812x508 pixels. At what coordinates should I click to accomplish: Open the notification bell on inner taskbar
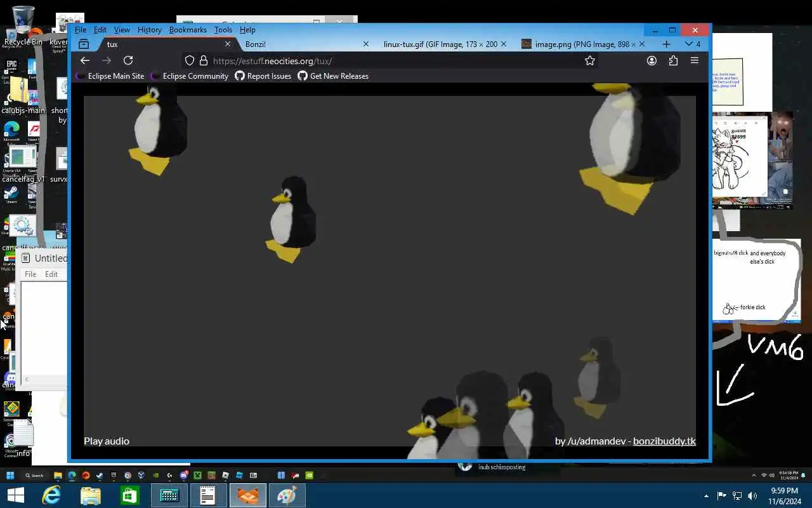tap(804, 474)
